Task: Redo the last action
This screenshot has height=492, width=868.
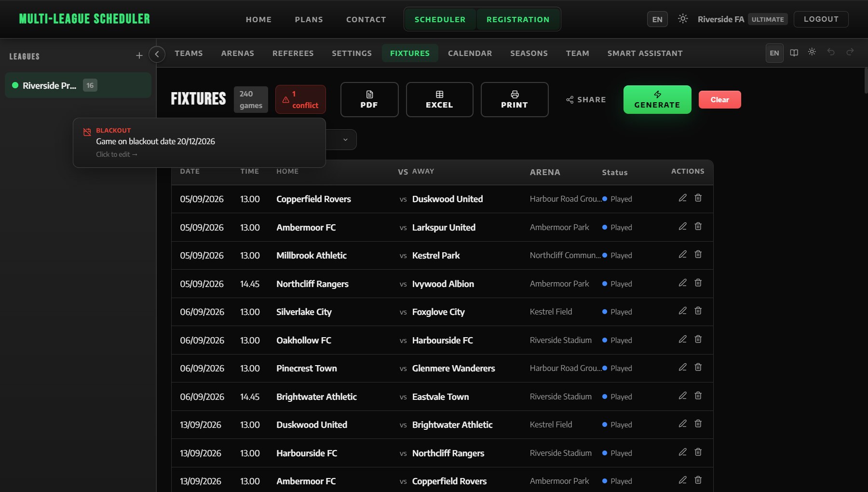Action: (x=850, y=52)
